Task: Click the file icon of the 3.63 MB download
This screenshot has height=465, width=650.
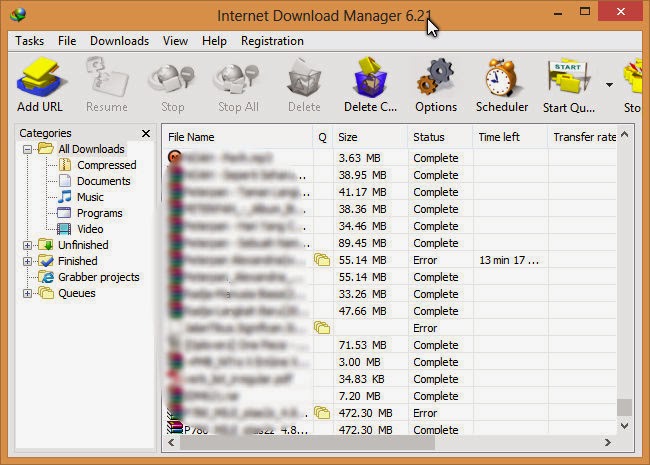Action: coord(175,157)
